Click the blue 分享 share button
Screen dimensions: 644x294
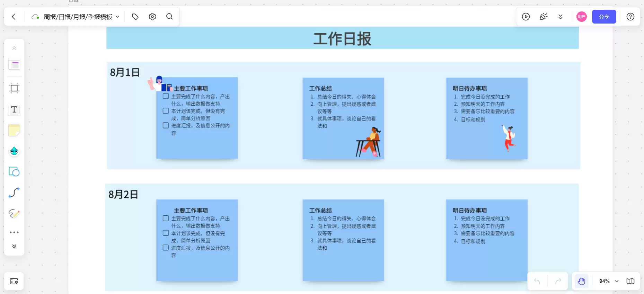point(604,17)
